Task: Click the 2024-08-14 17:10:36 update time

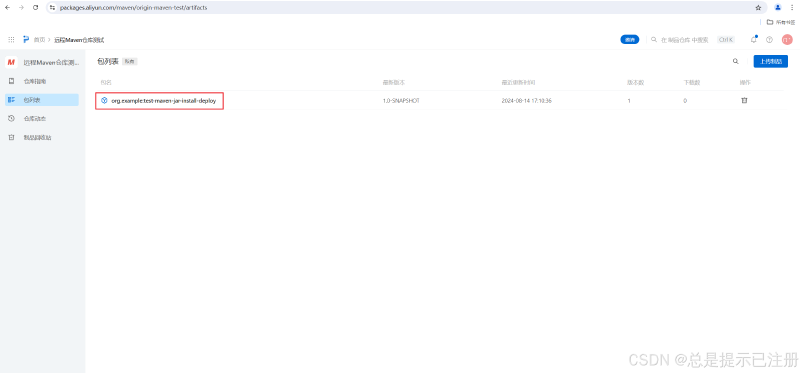Action: 527,101
